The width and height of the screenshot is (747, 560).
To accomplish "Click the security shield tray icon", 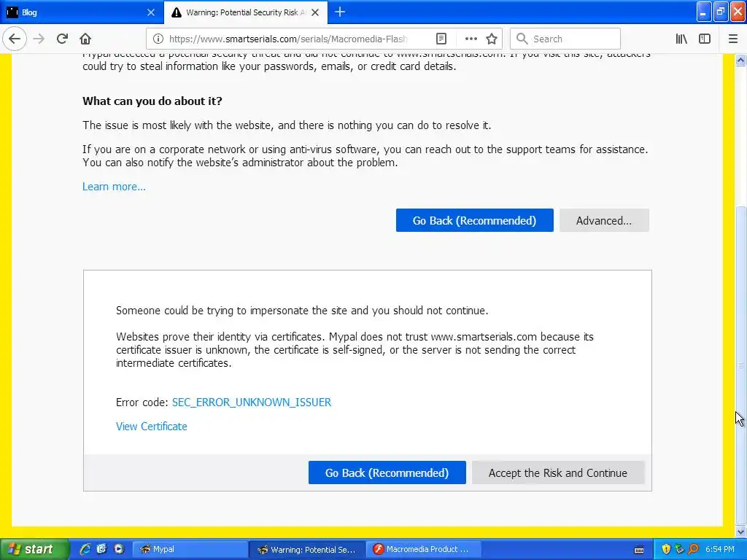I will point(666,550).
